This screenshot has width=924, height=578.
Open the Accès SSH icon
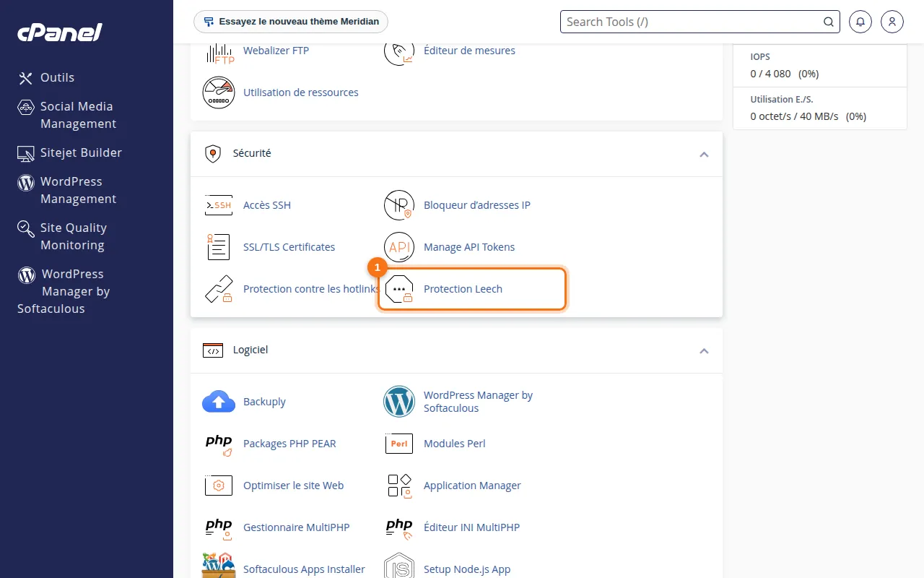219,205
